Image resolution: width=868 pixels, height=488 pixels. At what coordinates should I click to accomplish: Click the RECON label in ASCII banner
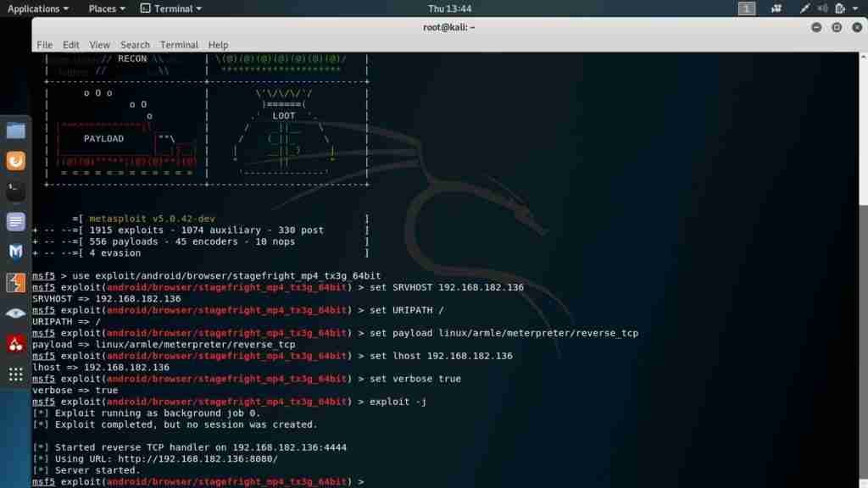click(x=132, y=58)
